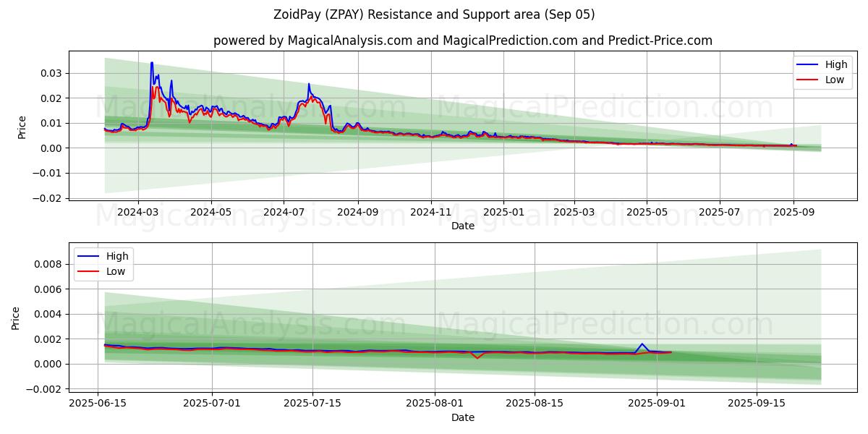The width and height of the screenshot is (868, 434).
Task: Click the '0.008' price tick on bottom chart
Action: [50, 264]
